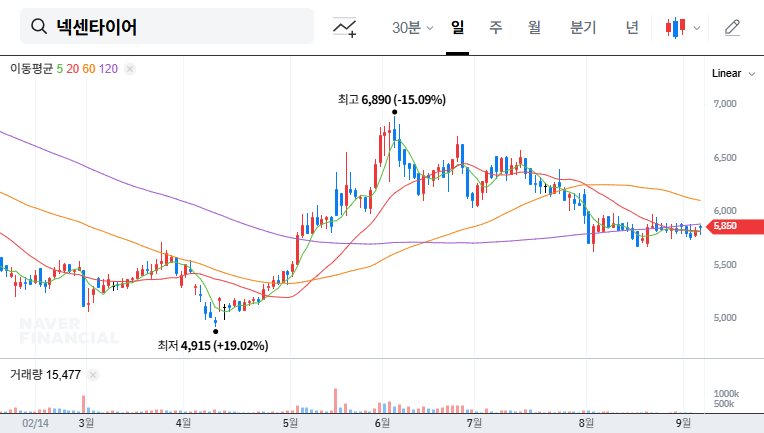Click the 60-day moving average label
This screenshot has width=764, height=433.
[89, 69]
